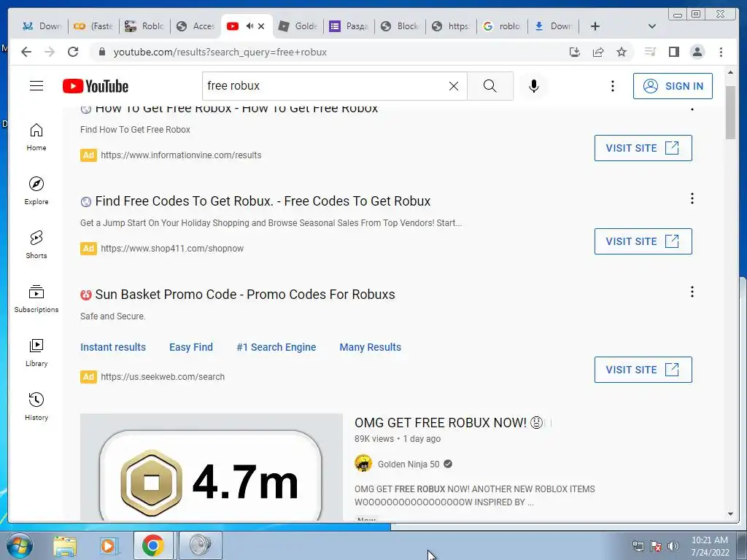Click VISIT SITE for seekweb.com ad
Screen dimensions: 747x560
tap(643, 370)
